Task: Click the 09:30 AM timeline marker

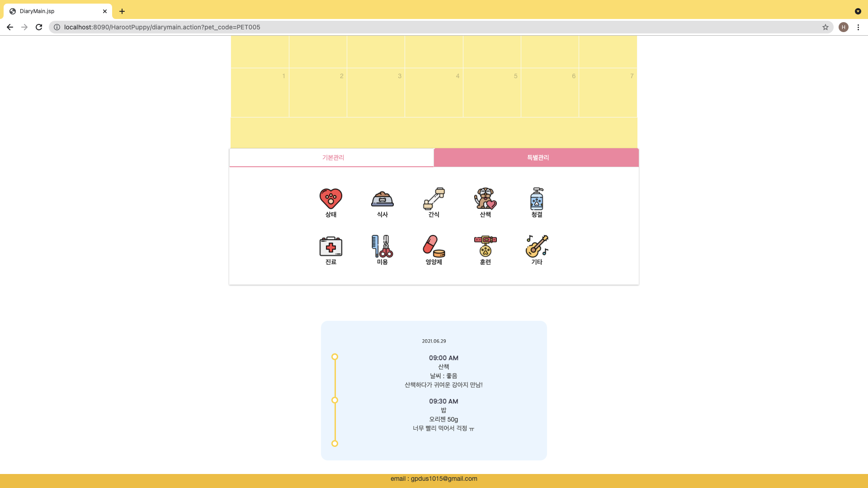Action: [x=335, y=400]
